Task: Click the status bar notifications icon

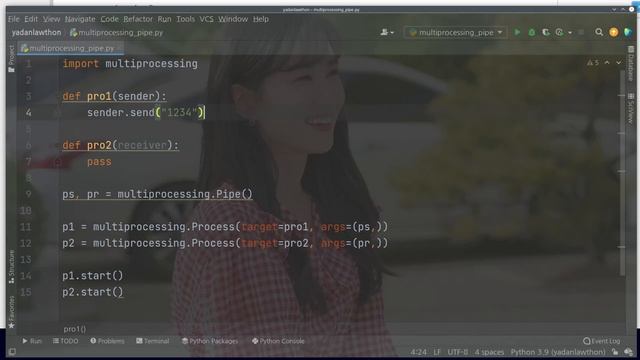Action: 629,352
